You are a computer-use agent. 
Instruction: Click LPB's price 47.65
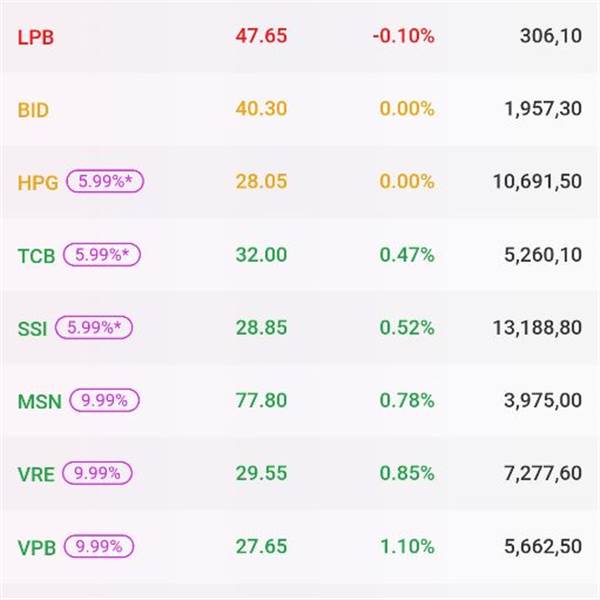tap(261, 36)
